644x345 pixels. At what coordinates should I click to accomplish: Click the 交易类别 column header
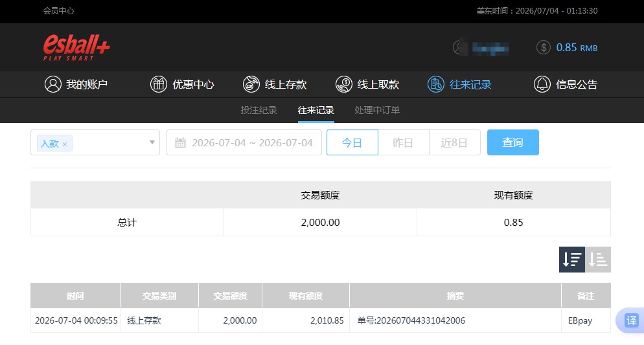coord(159,295)
